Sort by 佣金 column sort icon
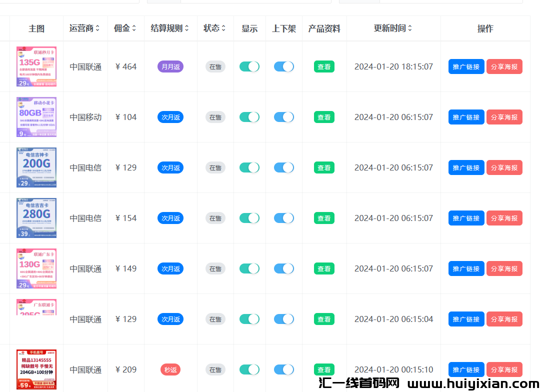Image resolution: width=541 pixels, height=392 pixels. click(x=134, y=28)
